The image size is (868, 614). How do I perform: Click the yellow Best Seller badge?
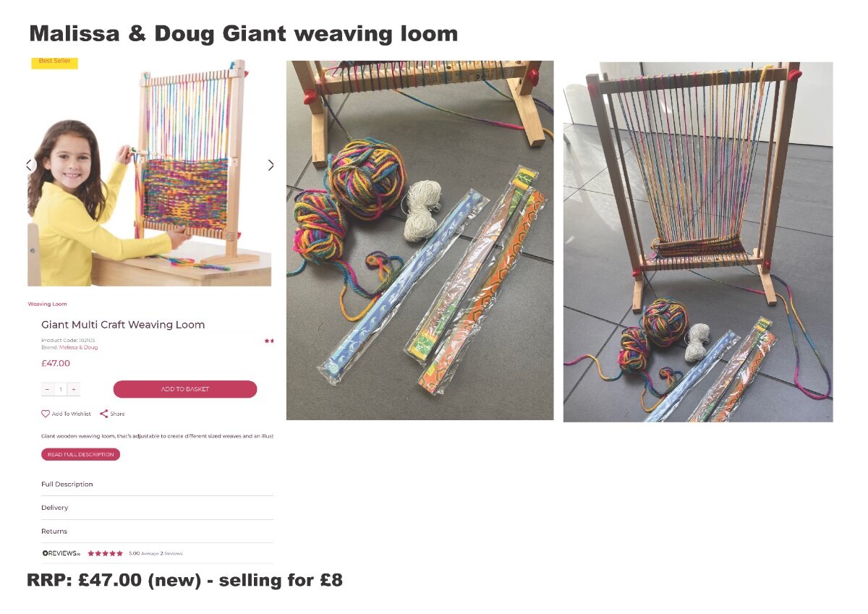coord(54,61)
